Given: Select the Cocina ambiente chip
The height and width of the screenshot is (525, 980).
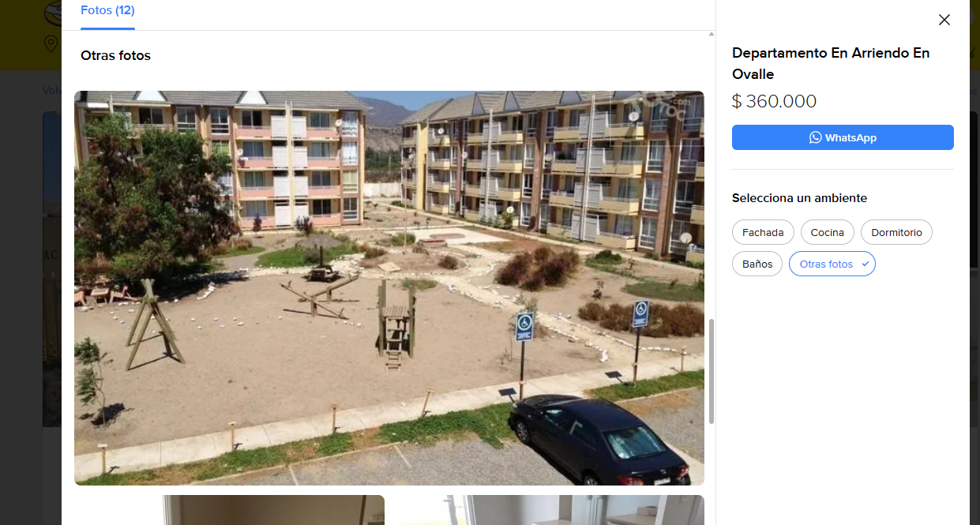Looking at the screenshot, I should point(827,233).
